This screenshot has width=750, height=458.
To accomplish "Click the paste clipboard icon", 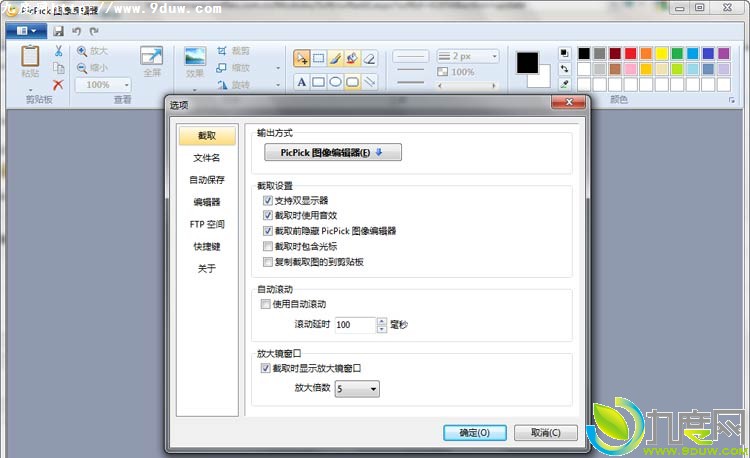I will pyautogui.click(x=30, y=56).
